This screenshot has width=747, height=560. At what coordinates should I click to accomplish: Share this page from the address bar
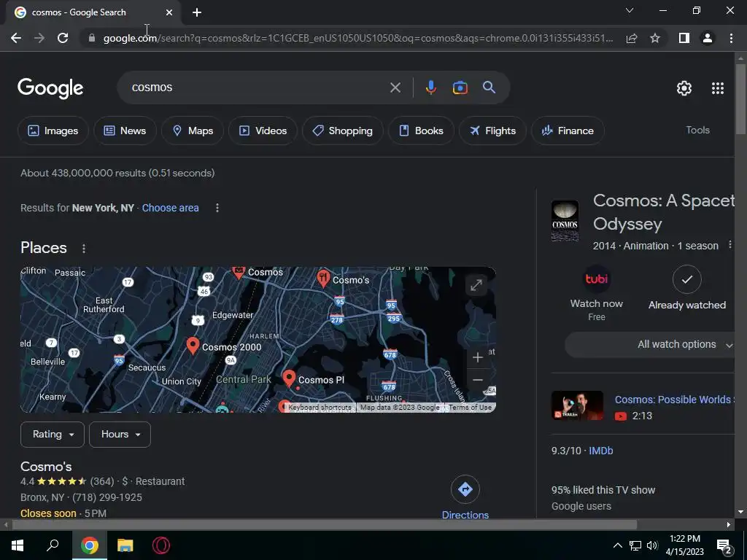[x=632, y=38]
